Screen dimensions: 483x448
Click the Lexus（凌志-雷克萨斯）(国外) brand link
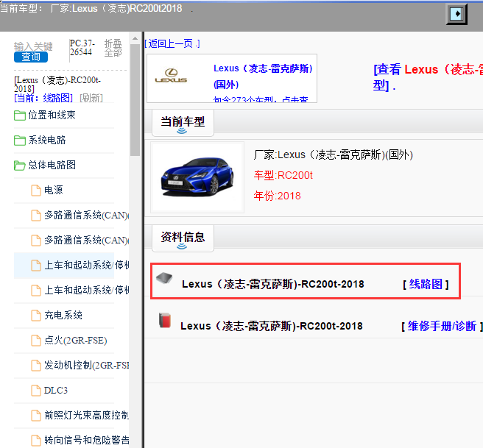tap(264, 77)
